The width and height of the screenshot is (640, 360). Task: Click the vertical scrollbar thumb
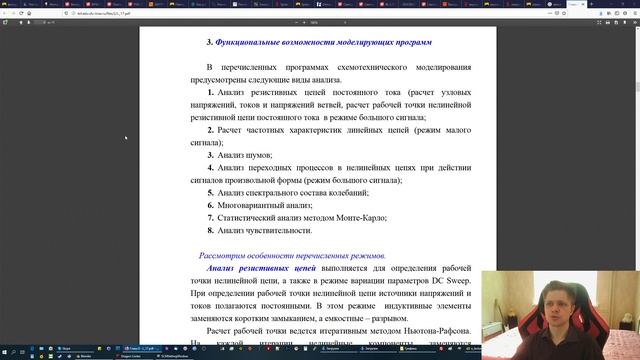click(x=637, y=87)
